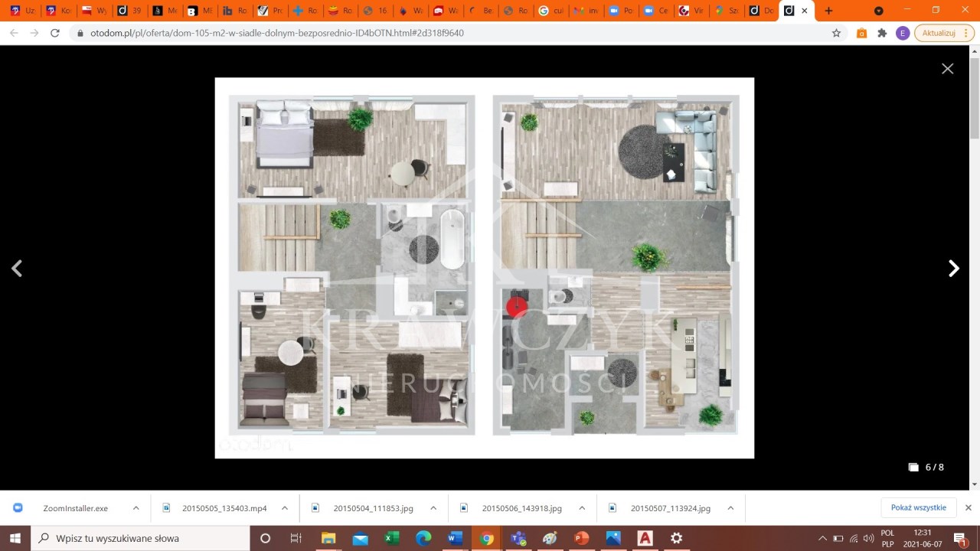Launch Word from taskbar
This screenshot has width=980, height=551.
point(455,538)
